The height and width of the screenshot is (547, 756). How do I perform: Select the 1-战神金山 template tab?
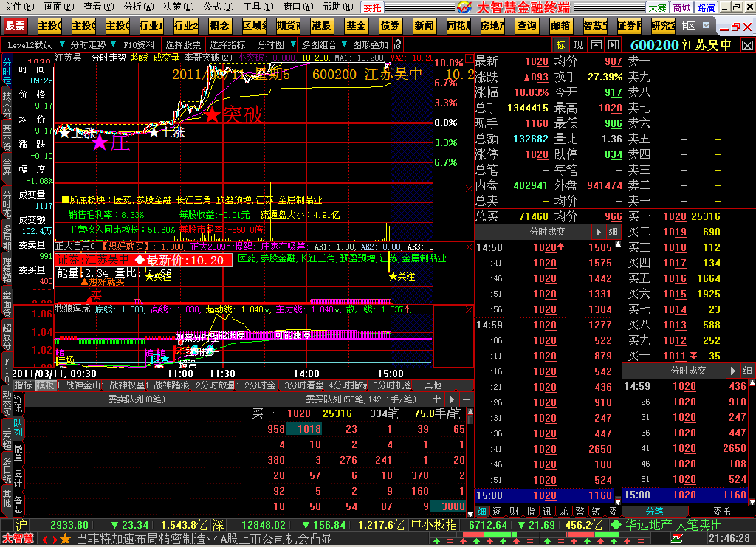click(x=78, y=385)
